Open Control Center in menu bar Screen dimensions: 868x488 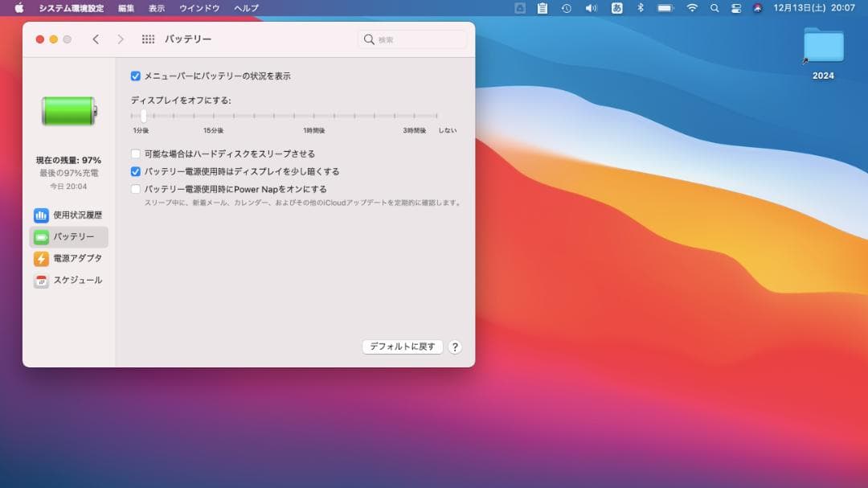point(736,9)
